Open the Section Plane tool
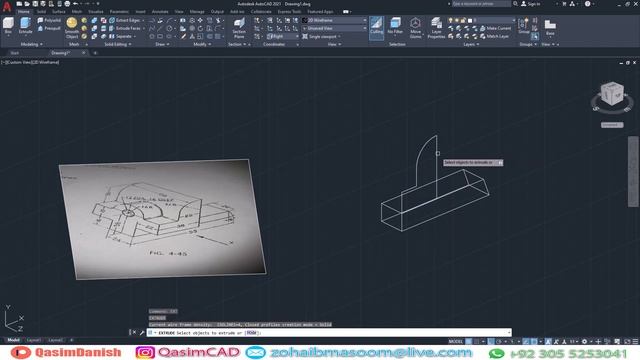The height and width of the screenshot is (360, 640). tap(239, 28)
